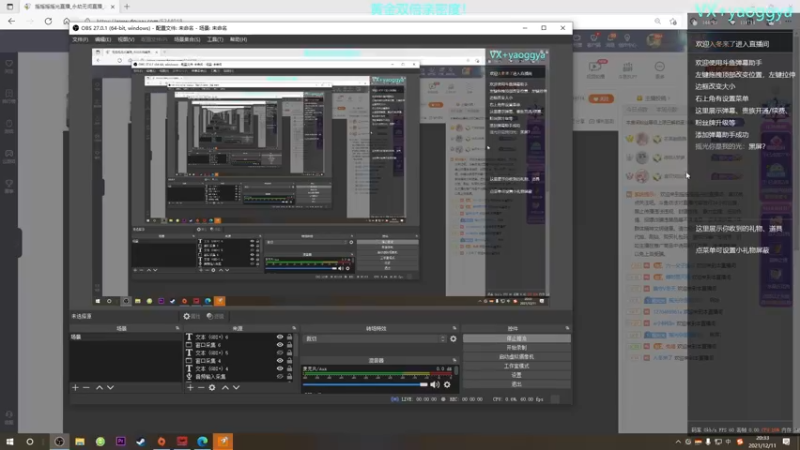
Task: Open the Windows Start menu
Action: tap(10, 441)
